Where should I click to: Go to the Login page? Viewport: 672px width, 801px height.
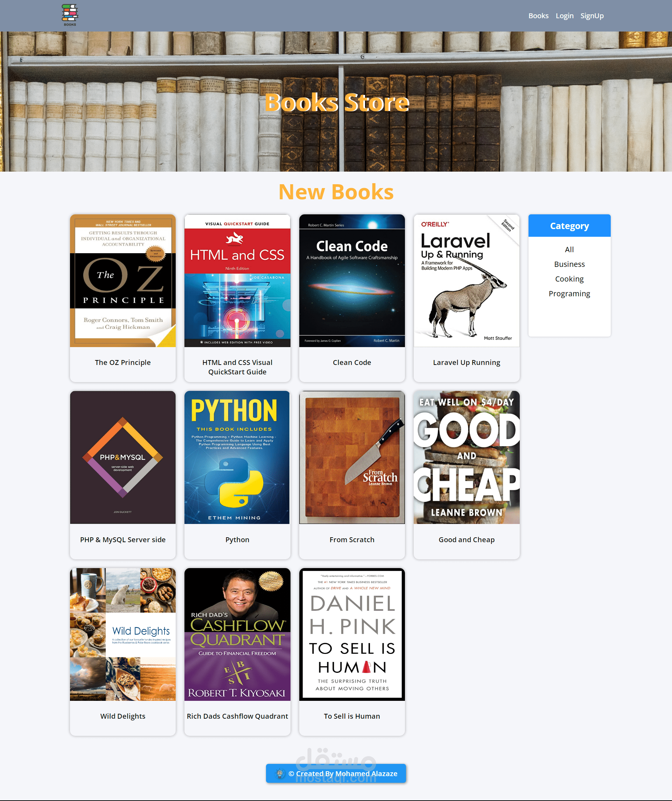pos(564,16)
